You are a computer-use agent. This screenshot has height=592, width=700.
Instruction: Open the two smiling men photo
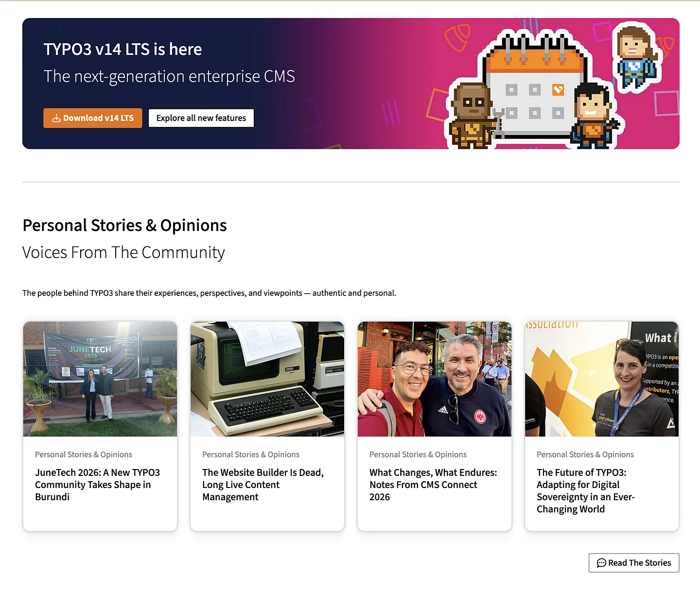[x=435, y=379]
